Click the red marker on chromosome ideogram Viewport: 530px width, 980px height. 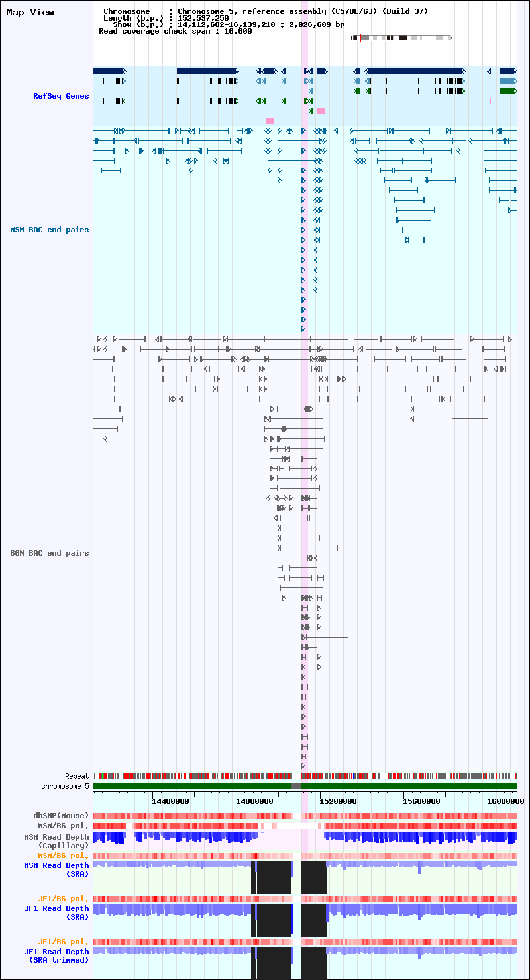pos(361,38)
